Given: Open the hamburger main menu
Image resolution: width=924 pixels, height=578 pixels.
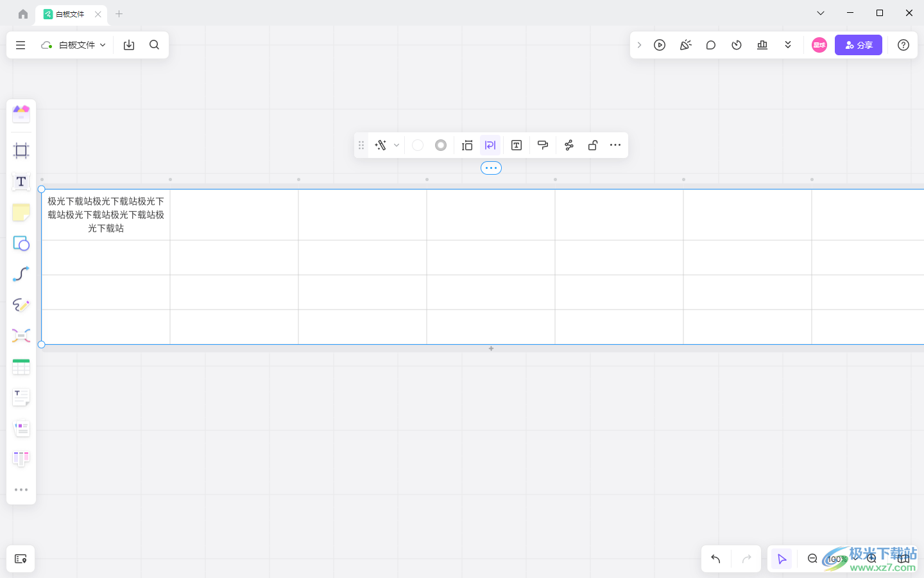Looking at the screenshot, I should pyautogui.click(x=21, y=45).
